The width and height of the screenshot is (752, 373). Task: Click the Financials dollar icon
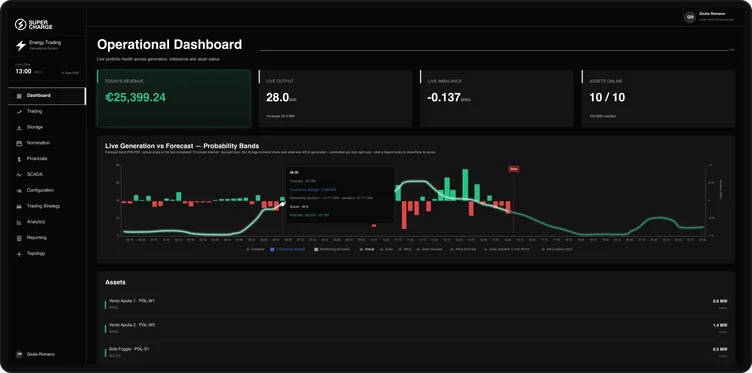[19, 159]
